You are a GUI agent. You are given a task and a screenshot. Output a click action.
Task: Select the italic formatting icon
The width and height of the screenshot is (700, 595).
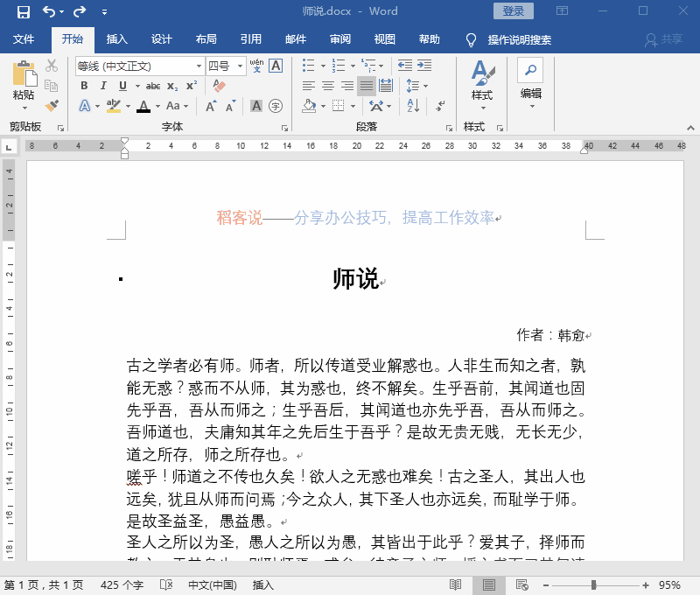[x=103, y=85]
